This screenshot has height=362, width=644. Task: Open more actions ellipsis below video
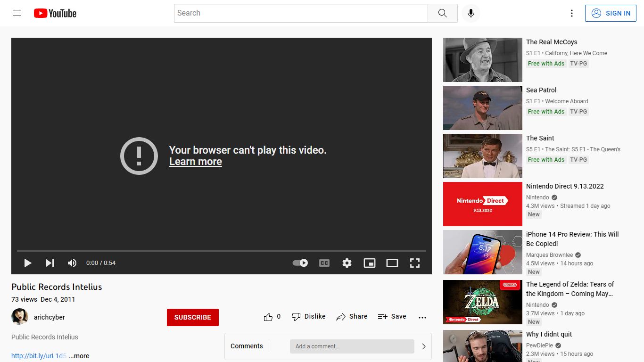pos(422,317)
